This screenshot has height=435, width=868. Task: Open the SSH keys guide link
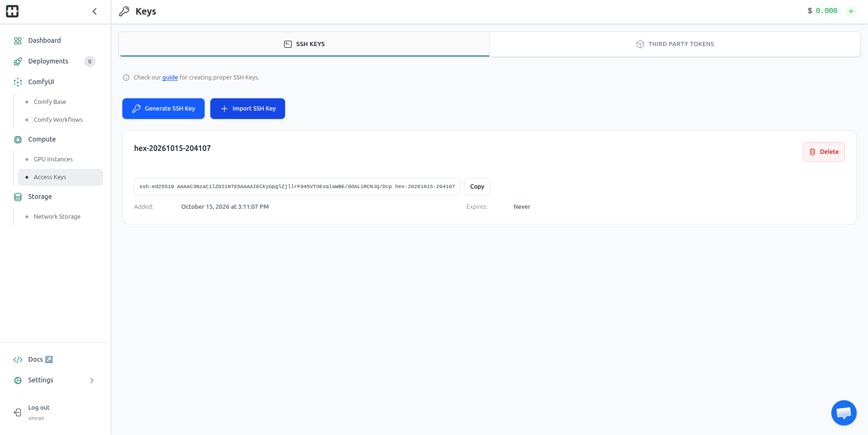170,78
